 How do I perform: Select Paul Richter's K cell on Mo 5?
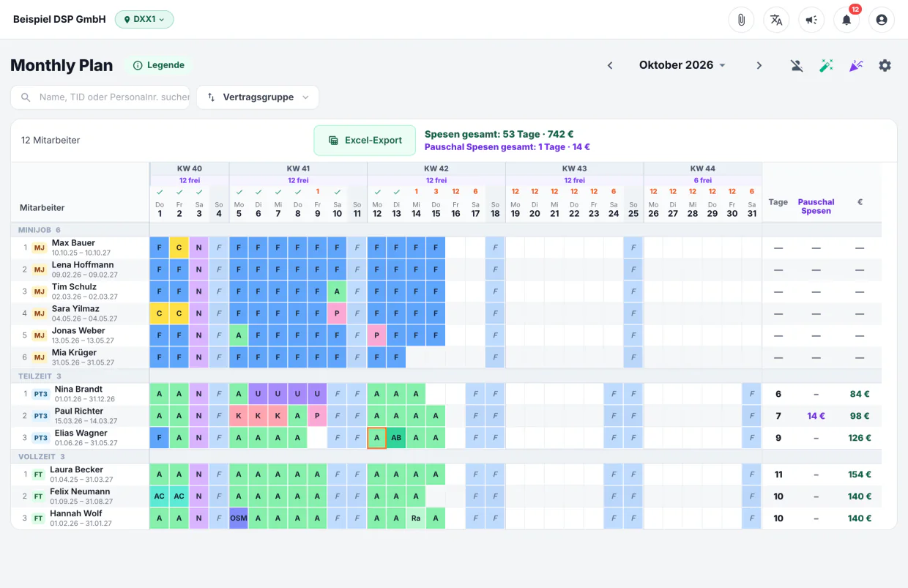tap(239, 416)
